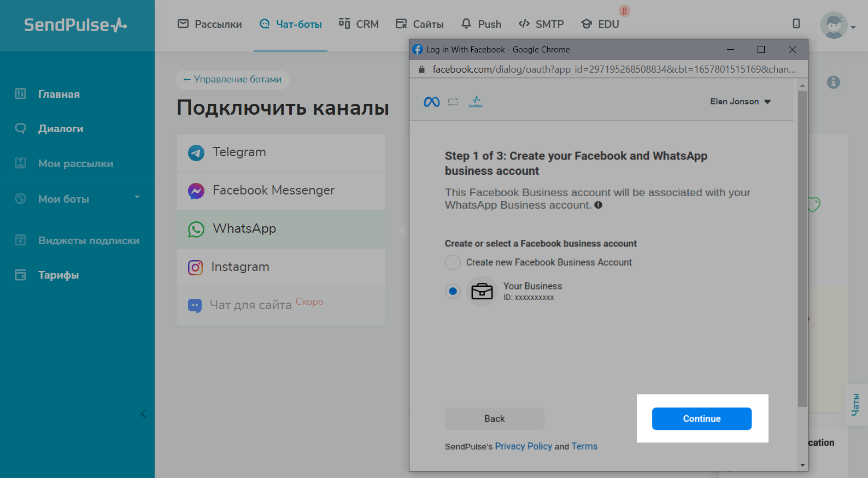The width and height of the screenshot is (868, 478).
Task: Expand the Мои боты arrow
Action: tap(137, 197)
